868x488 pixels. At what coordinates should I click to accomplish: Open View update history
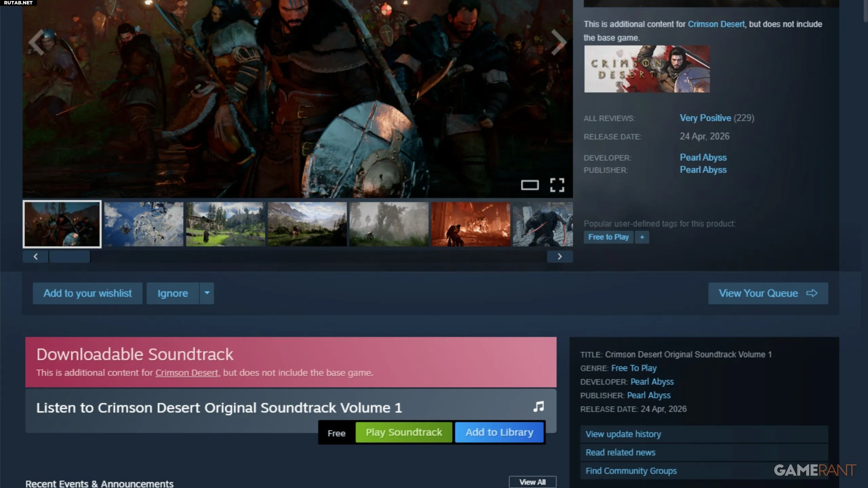623,434
